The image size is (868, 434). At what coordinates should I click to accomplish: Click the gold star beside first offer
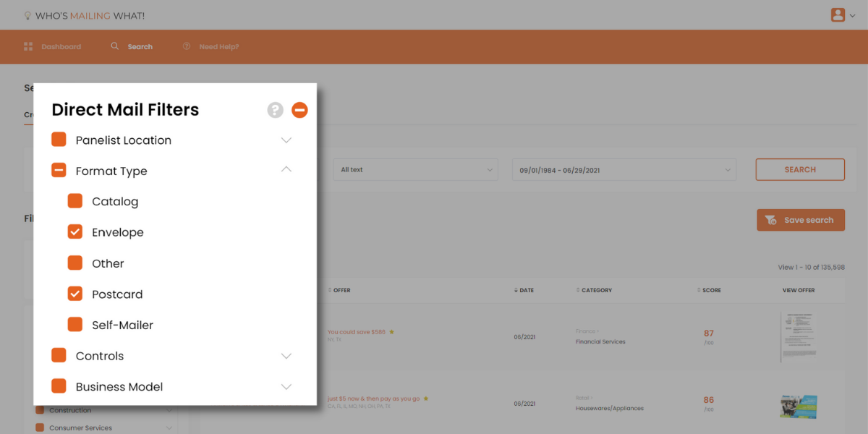click(x=392, y=332)
